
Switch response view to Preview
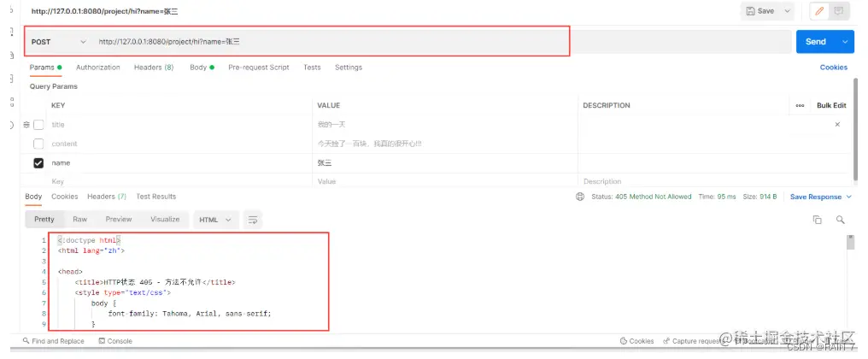click(x=119, y=220)
